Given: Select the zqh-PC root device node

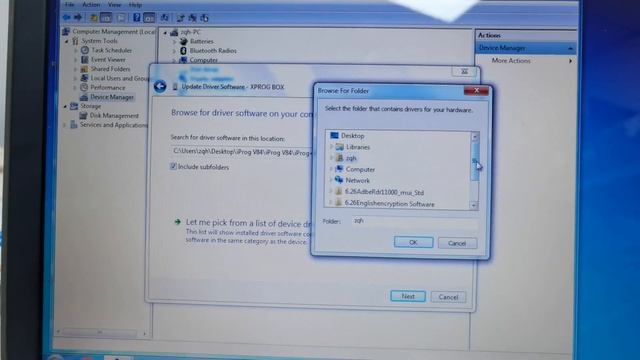Looking at the screenshot, I should pyautogui.click(x=191, y=32).
